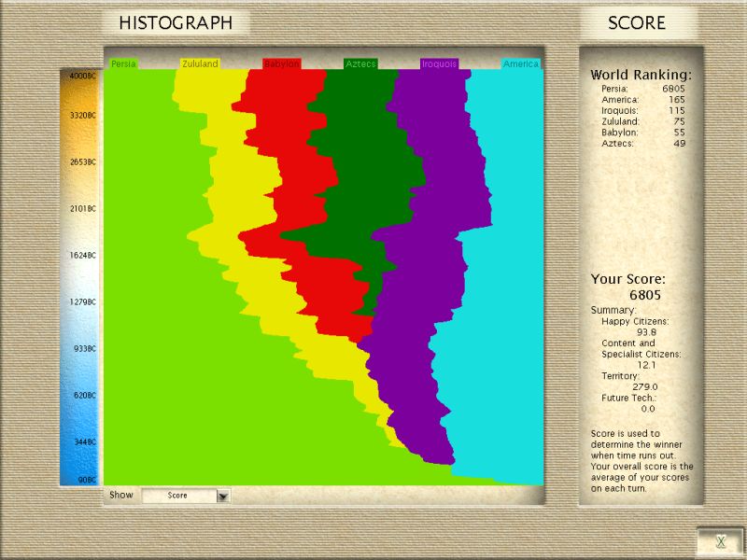This screenshot has width=747, height=560.
Task: Click the Future Tech. label
Action: coord(628,399)
